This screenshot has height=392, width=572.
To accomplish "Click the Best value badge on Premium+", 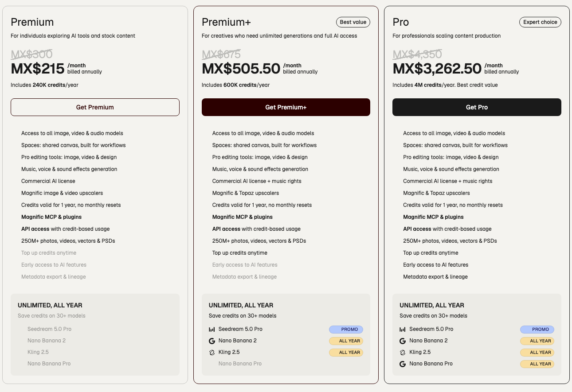I will tap(353, 22).
